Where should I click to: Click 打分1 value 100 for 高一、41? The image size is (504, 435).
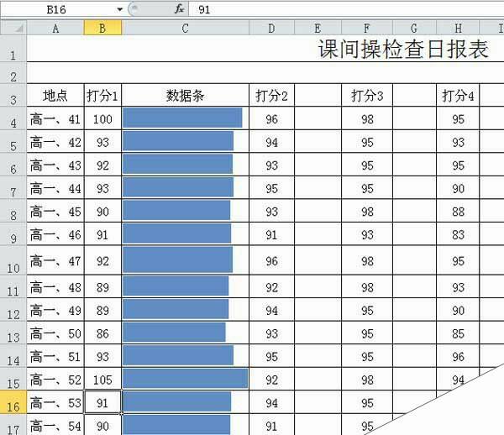pyautogui.click(x=102, y=118)
